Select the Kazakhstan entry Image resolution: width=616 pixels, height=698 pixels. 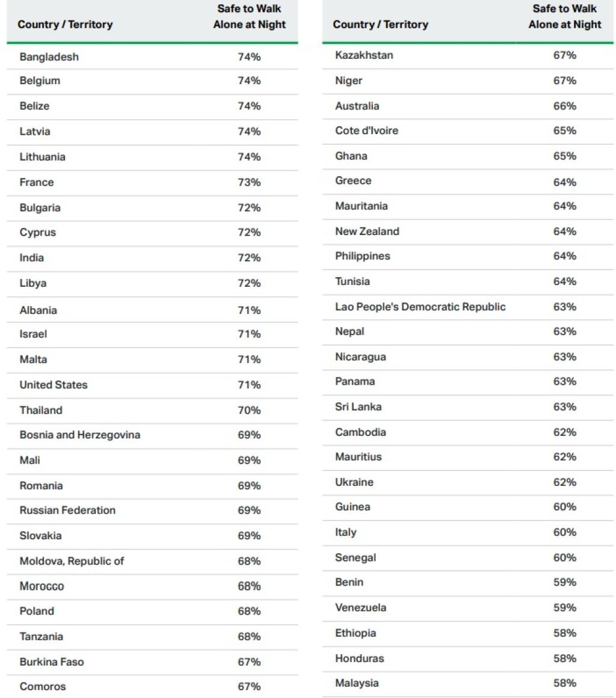pos(364,55)
